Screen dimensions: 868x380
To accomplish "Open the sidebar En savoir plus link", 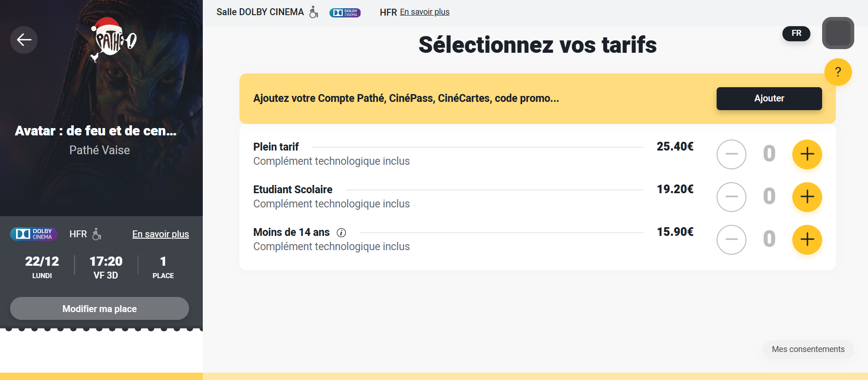I will coord(161,234).
